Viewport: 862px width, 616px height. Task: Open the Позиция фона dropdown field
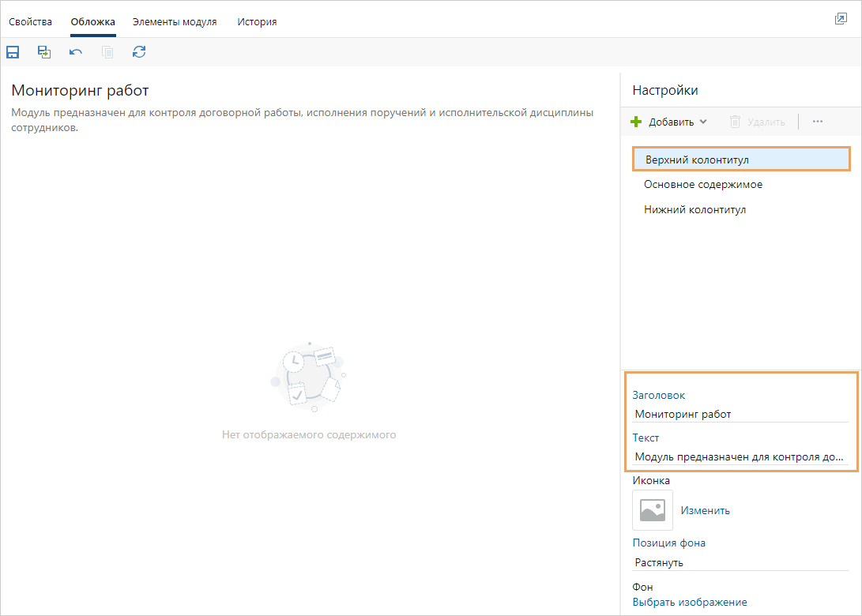740,562
